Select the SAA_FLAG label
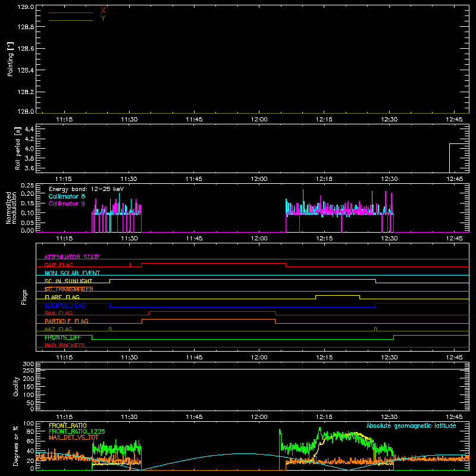476x476 pixels. tap(58, 313)
